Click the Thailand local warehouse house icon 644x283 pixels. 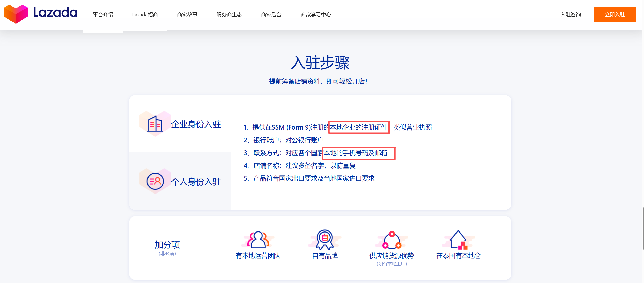click(x=459, y=240)
